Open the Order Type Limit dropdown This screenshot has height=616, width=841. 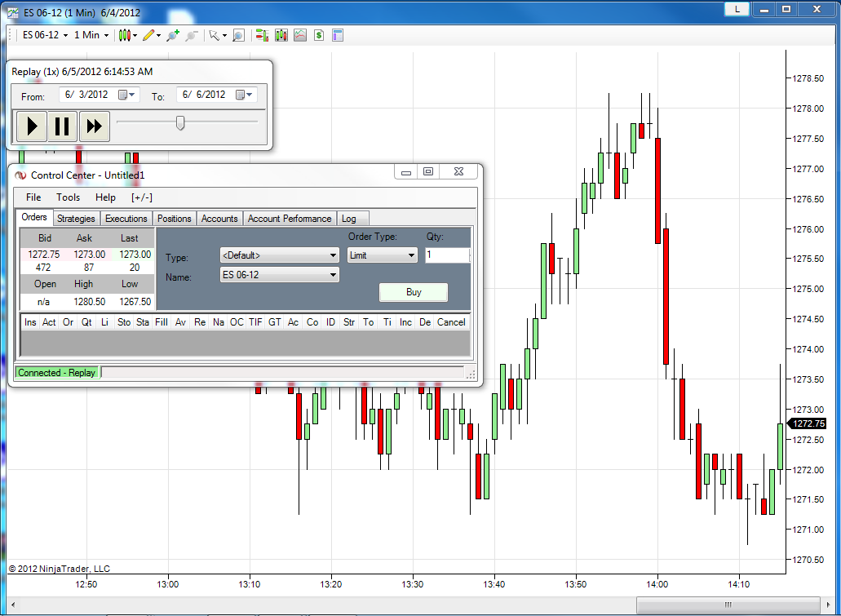tap(382, 255)
